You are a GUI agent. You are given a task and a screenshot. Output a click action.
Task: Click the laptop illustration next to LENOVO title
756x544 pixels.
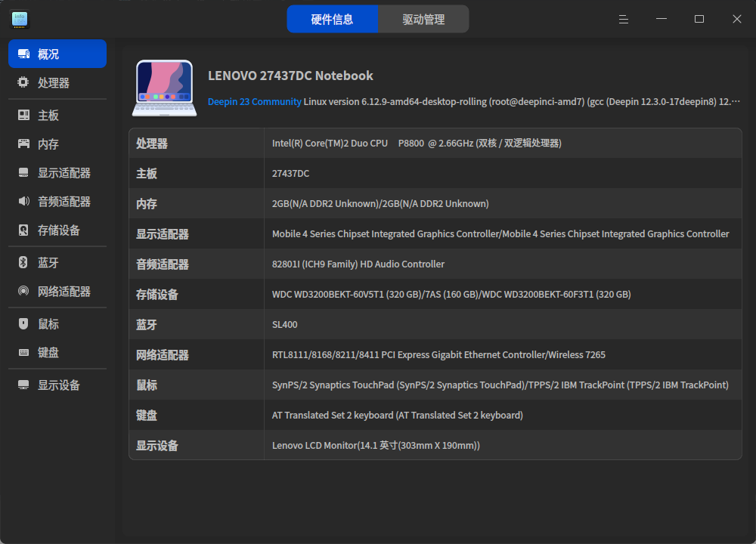pyautogui.click(x=164, y=88)
